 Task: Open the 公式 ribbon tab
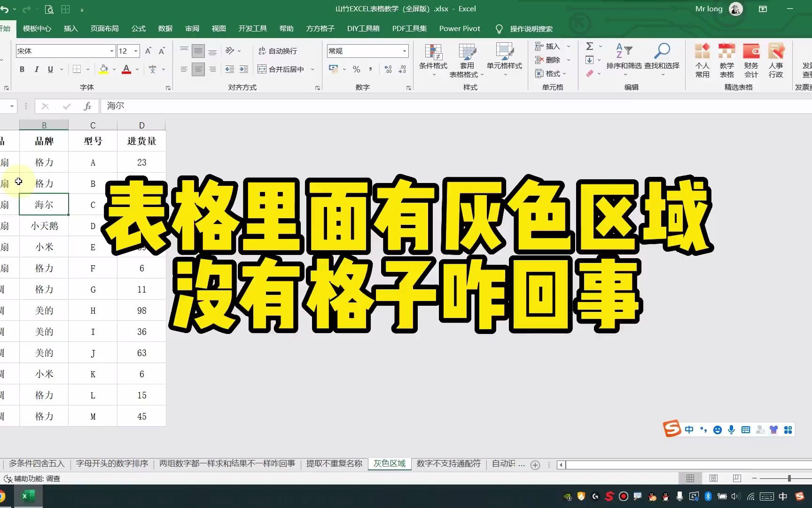coord(138,29)
